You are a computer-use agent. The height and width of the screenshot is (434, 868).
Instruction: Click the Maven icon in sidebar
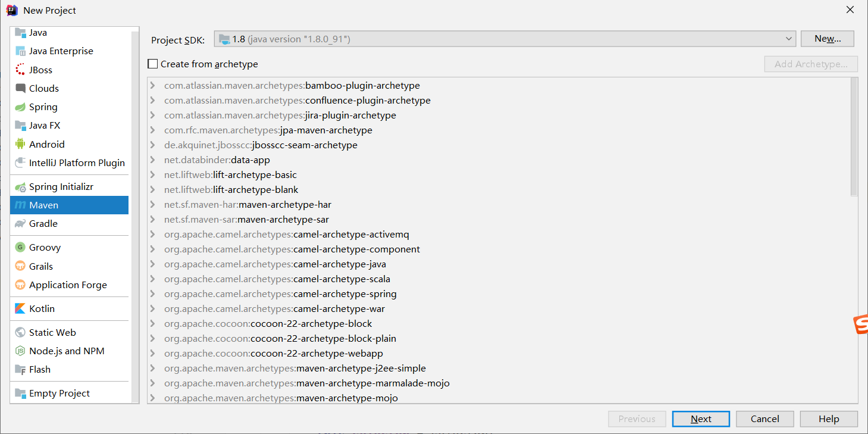coord(21,205)
